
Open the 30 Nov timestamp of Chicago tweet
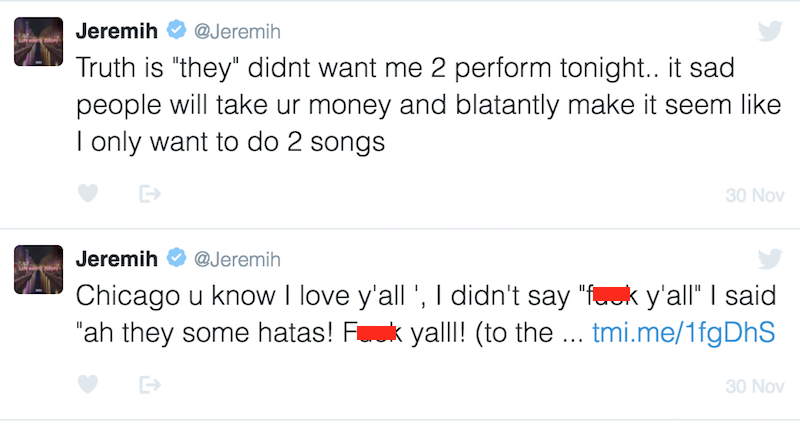pyautogui.click(x=754, y=386)
